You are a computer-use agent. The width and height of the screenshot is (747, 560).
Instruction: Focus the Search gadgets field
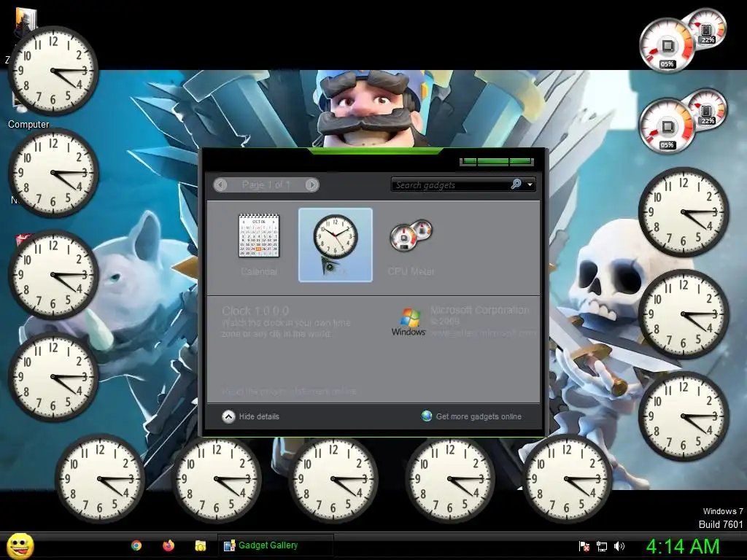click(x=450, y=184)
